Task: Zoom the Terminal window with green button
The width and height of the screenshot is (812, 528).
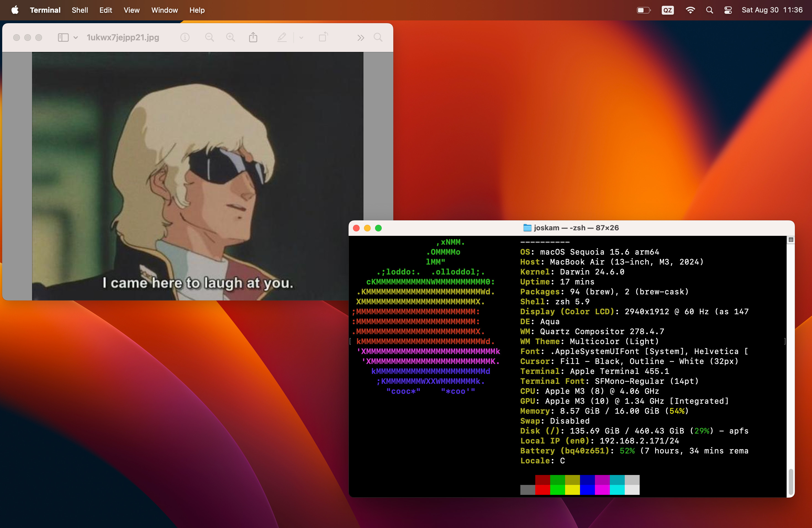Action: tap(378, 228)
